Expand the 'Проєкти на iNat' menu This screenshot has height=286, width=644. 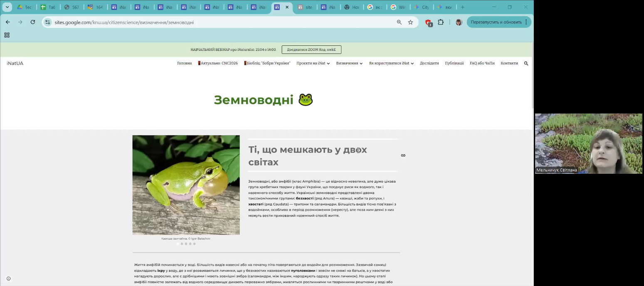313,63
